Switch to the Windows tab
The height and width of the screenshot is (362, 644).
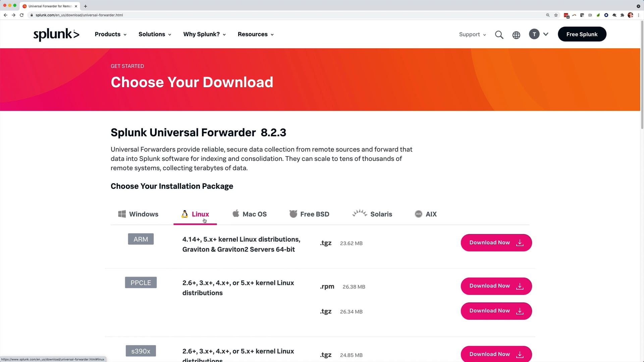pyautogui.click(x=138, y=214)
